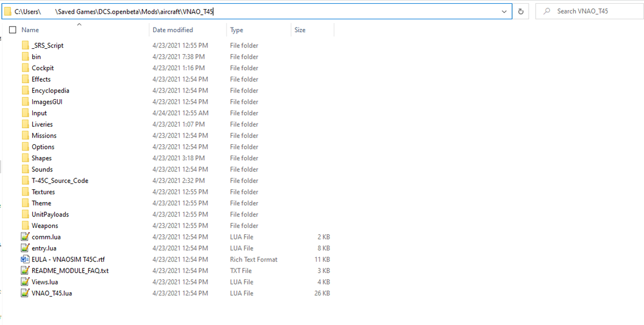Click the Rich Text Format type cell
This screenshot has height=325, width=644.
click(x=254, y=259)
